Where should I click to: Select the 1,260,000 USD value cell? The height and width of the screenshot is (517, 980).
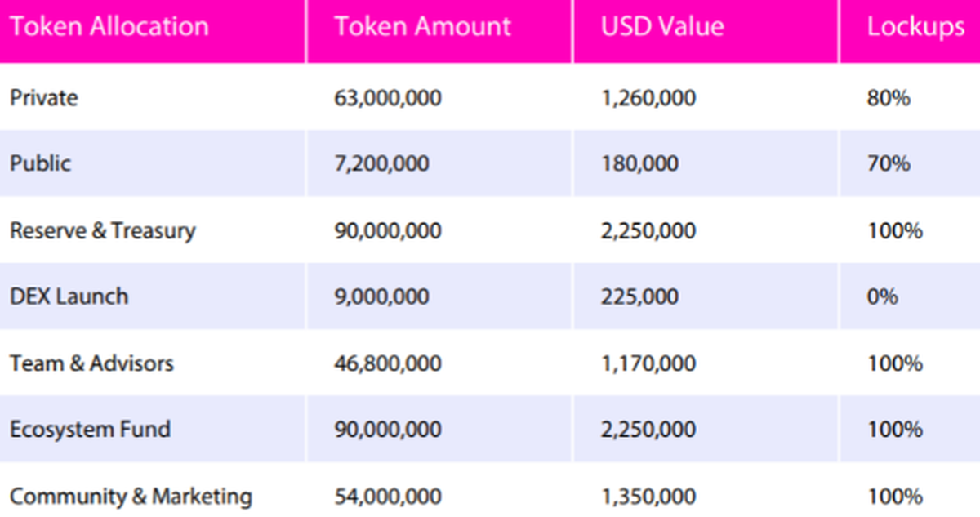[648, 99]
